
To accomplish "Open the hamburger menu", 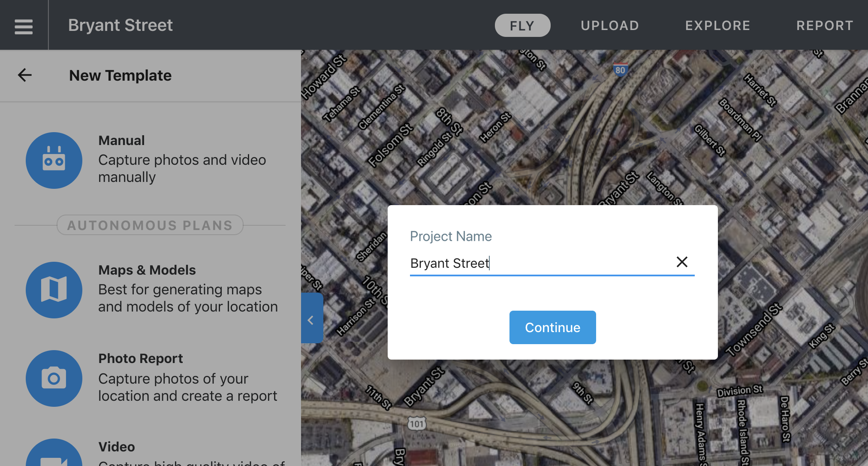I will pos(24,26).
